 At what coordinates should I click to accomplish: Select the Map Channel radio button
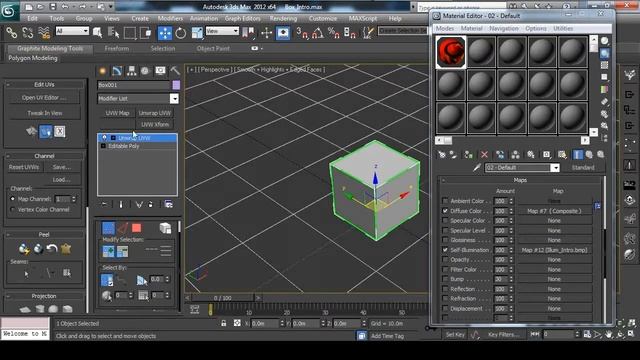[x=13, y=199]
